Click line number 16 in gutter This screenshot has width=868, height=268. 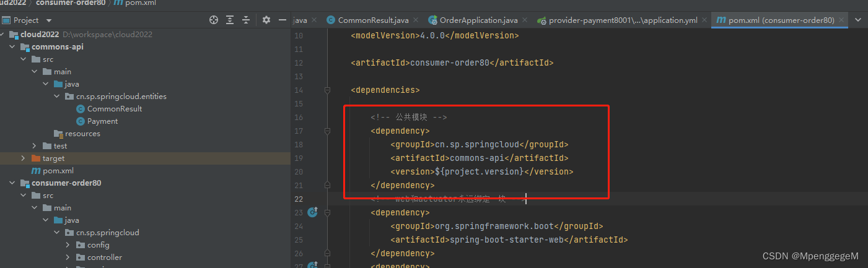click(x=299, y=117)
